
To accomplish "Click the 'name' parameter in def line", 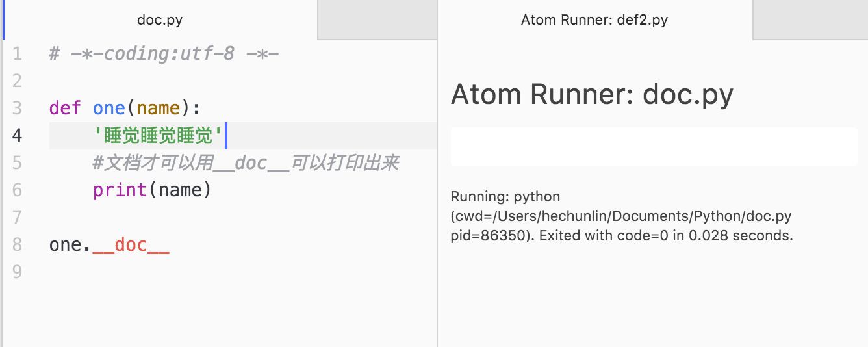I will [x=158, y=108].
